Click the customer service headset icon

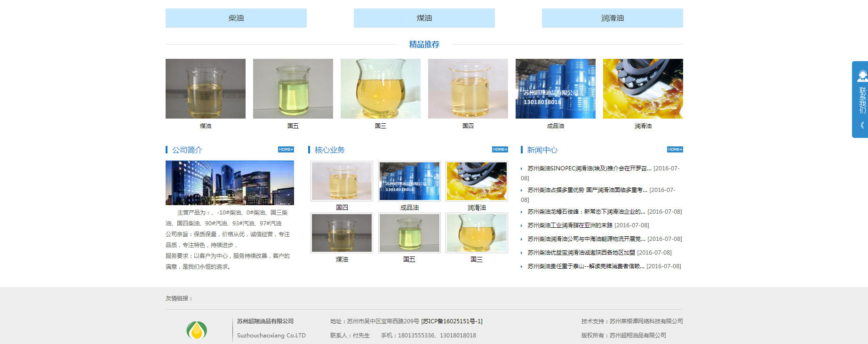tap(862, 76)
